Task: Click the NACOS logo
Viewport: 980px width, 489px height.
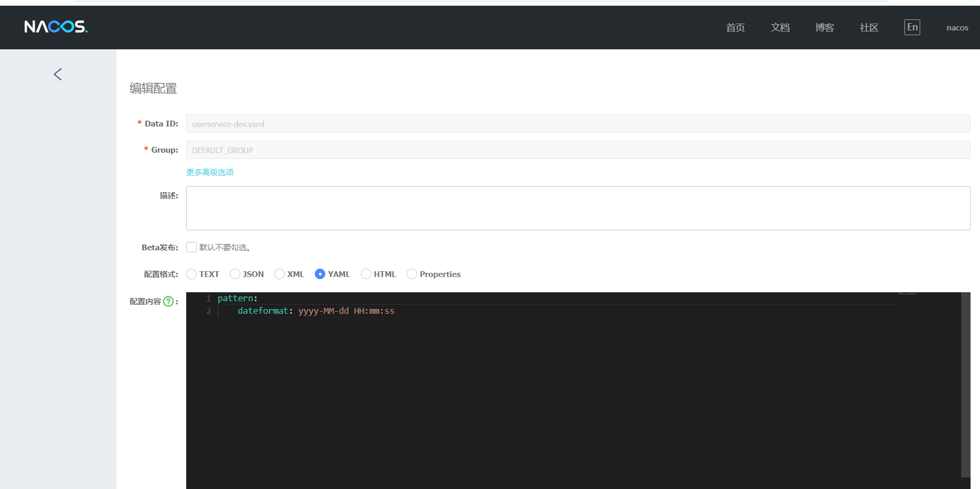Action: click(56, 27)
